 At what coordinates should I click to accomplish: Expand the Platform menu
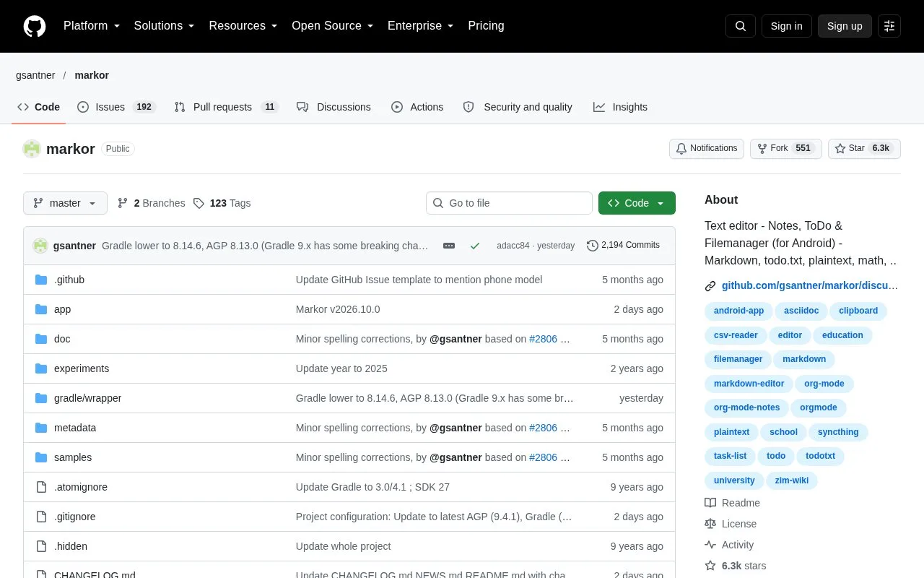[92, 26]
